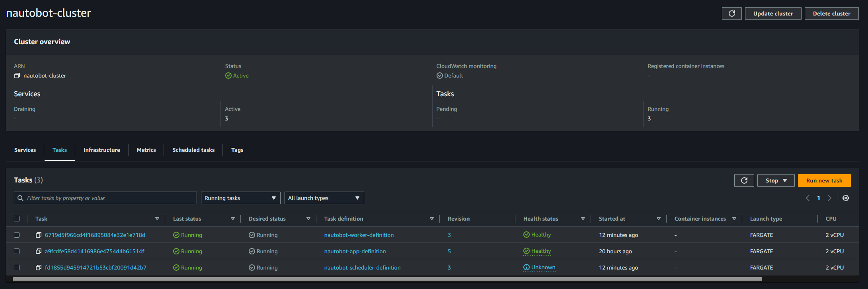This screenshot has height=289, width=868.
Task: Open nautobot-scheduler-definition link
Action: (x=363, y=268)
